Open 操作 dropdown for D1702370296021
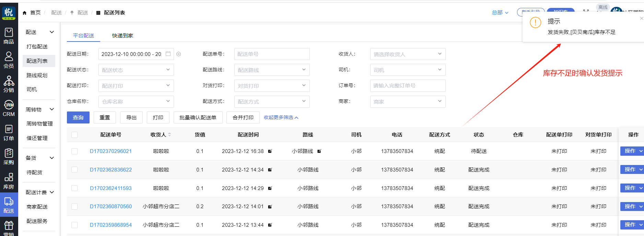 coord(632,151)
